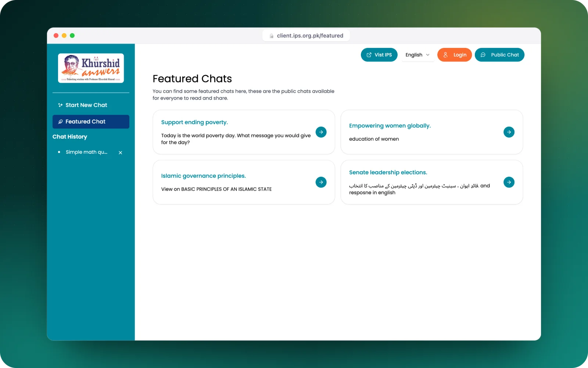Open the Public Chat button
This screenshot has height=368, width=588.
click(499, 55)
